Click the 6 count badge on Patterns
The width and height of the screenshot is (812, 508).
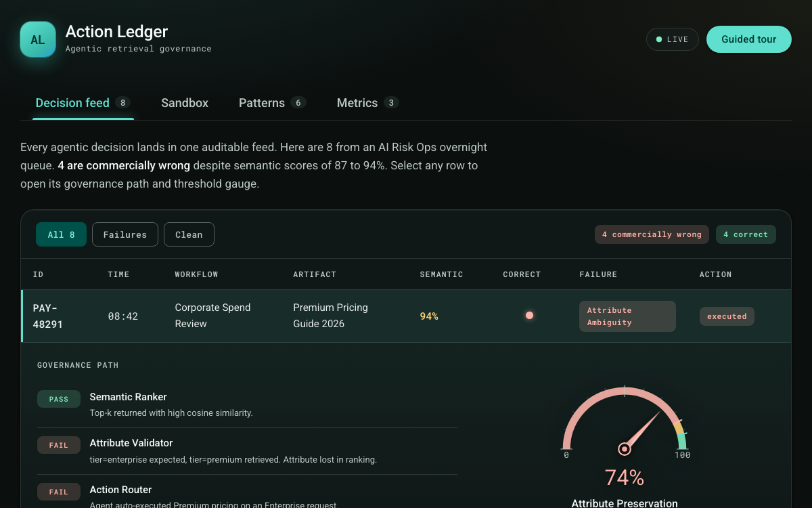298,103
